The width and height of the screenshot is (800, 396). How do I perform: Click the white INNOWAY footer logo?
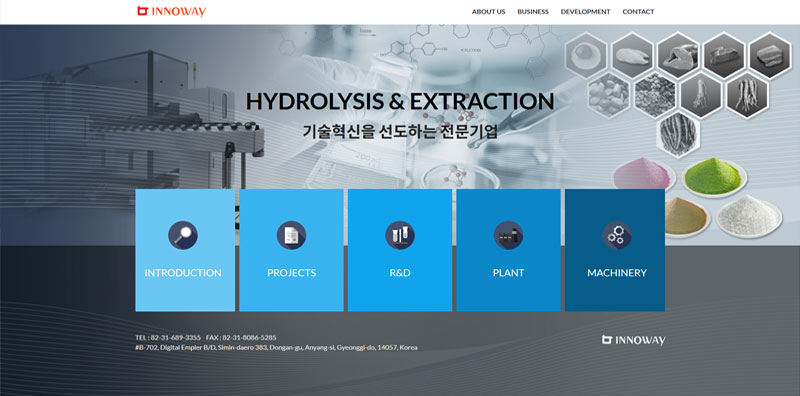point(634,340)
